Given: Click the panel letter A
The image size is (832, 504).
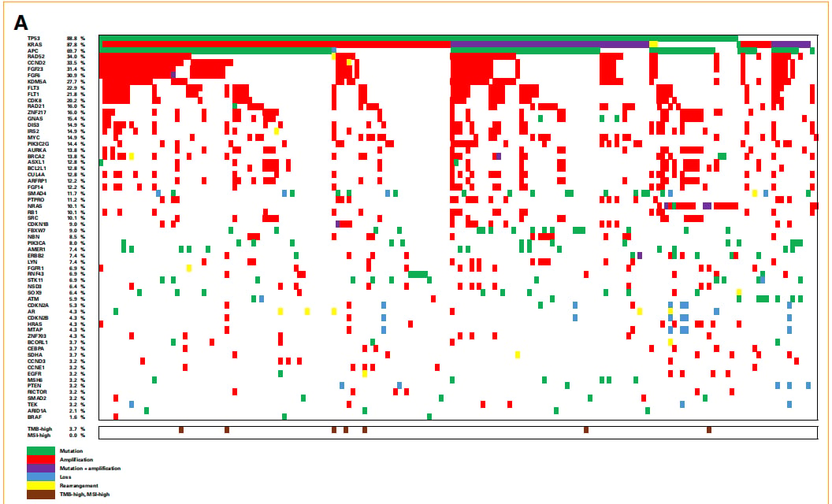Looking at the screenshot, I should tap(20, 23).
